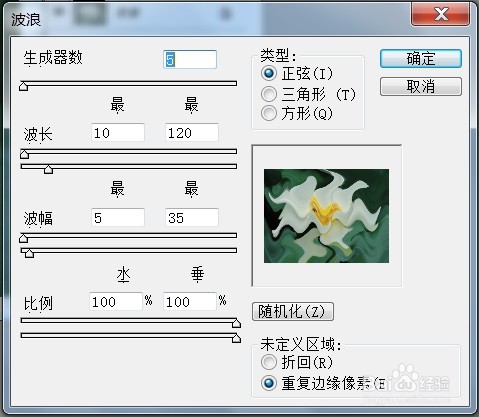
Task: Close the 波浪 dialog window
Action: tap(441, 14)
